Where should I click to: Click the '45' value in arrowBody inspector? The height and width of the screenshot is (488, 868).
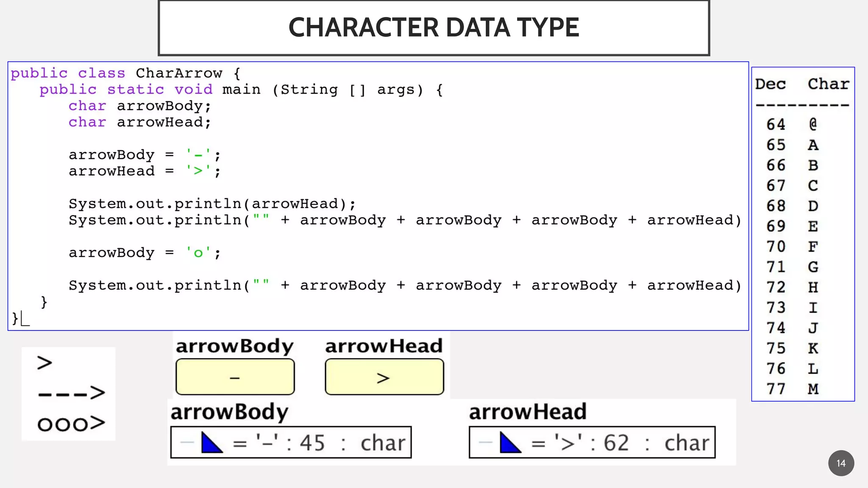tap(312, 443)
